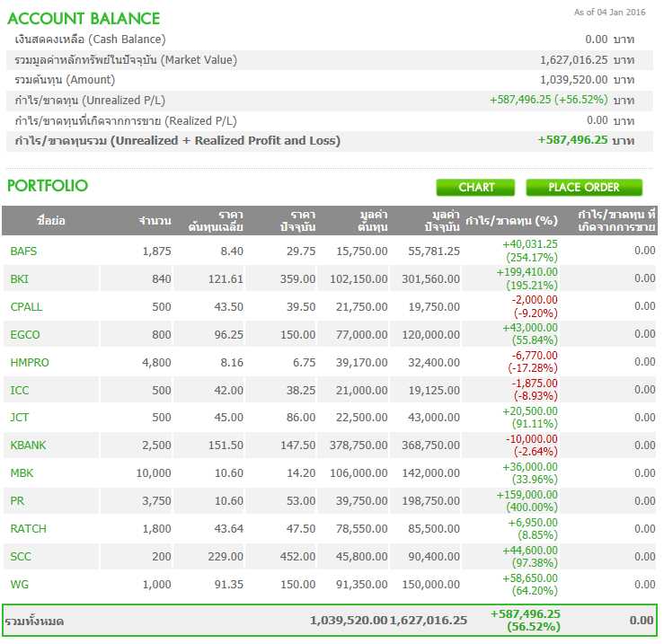Open the EGCO stock link
Image resolution: width=664 pixels, height=644 pixels.
24,334
